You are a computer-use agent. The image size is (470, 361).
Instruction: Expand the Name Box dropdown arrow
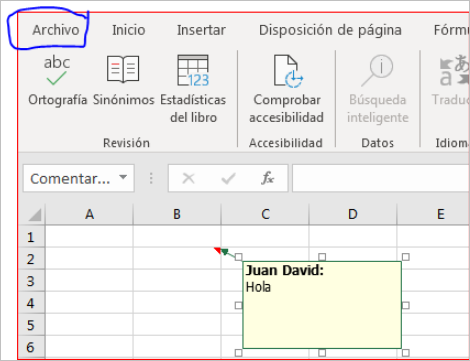pyautogui.click(x=123, y=178)
